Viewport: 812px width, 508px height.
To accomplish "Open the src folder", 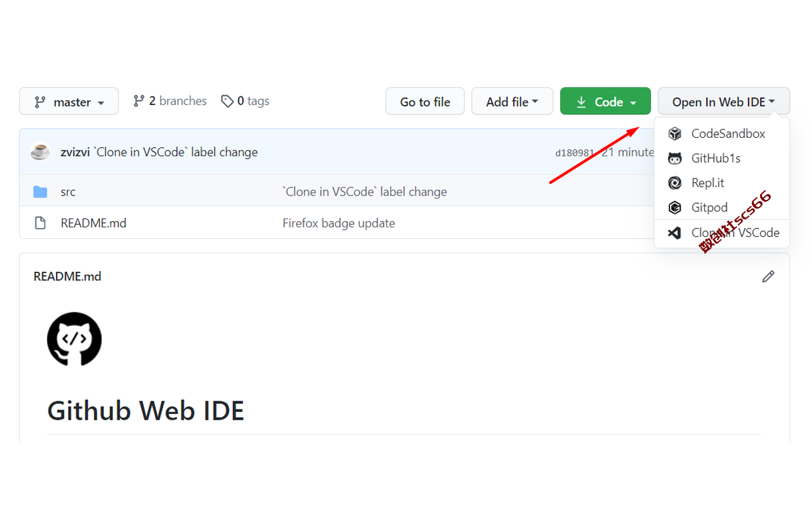I will (68, 192).
